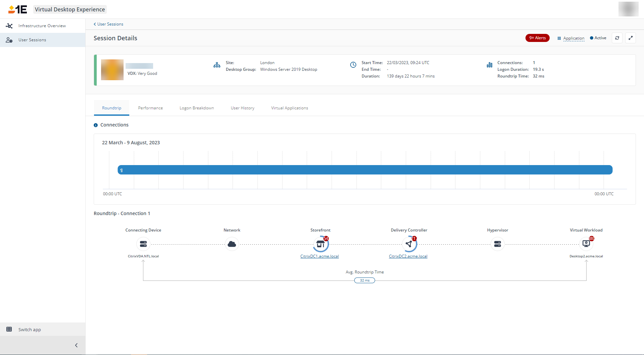Open the CitrixDC1.acme.local link
The height and width of the screenshot is (355, 644).
[x=320, y=256]
